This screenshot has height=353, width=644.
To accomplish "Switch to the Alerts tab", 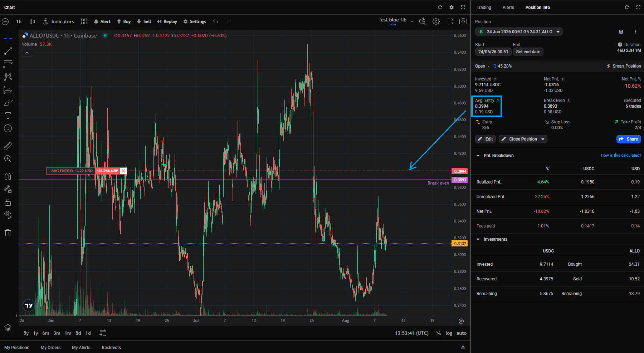I will click(x=508, y=8).
